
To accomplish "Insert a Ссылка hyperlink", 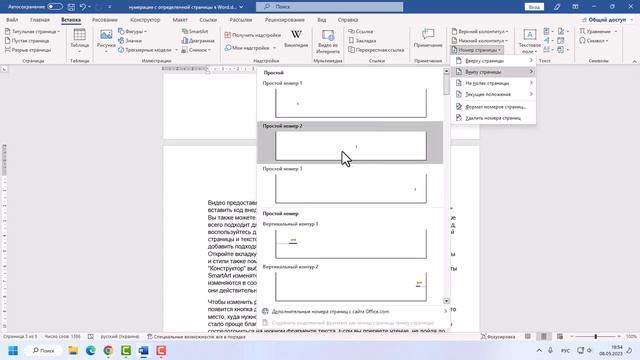I will 361,31.
